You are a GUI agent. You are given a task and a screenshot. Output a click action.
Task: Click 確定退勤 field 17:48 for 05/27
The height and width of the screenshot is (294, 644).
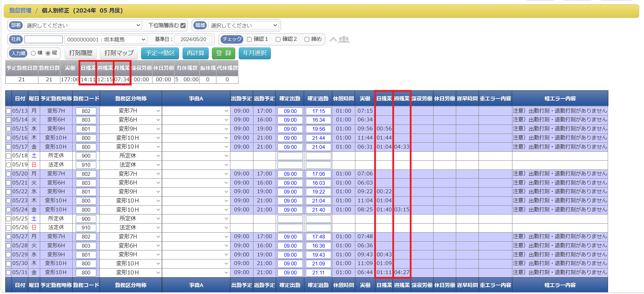[x=318, y=237]
